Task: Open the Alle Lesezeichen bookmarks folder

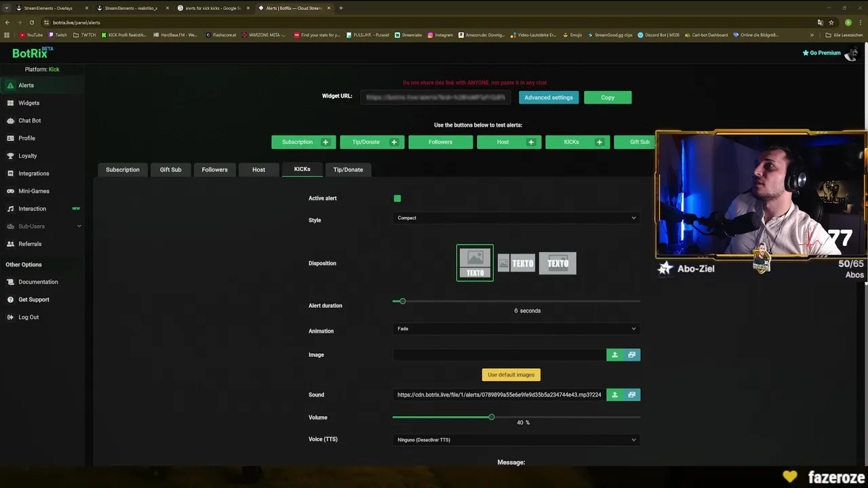Action: point(844,35)
